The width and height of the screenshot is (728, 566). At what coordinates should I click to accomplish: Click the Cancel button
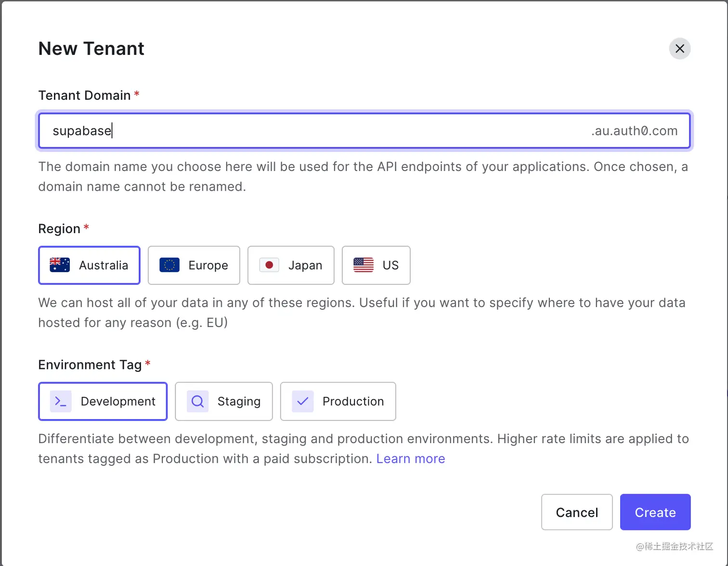pos(577,512)
